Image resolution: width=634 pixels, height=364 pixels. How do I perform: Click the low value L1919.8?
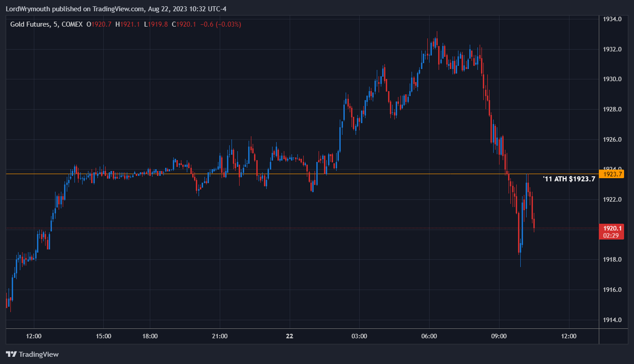tap(156, 24)
